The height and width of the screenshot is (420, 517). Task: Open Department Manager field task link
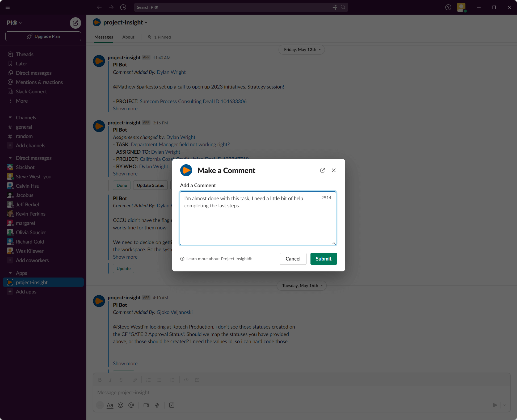(x=180, y=144)
